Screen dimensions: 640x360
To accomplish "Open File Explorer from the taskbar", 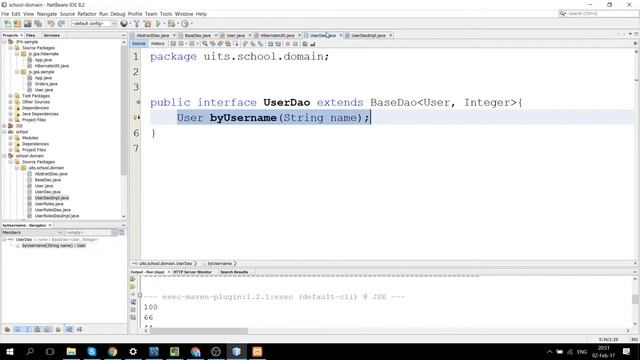I will point(71,351).
